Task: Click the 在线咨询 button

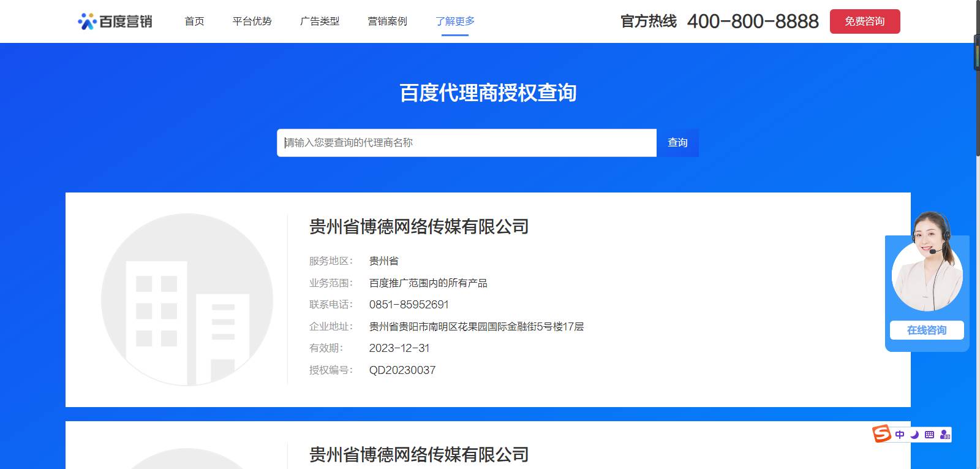Action: 927,330
